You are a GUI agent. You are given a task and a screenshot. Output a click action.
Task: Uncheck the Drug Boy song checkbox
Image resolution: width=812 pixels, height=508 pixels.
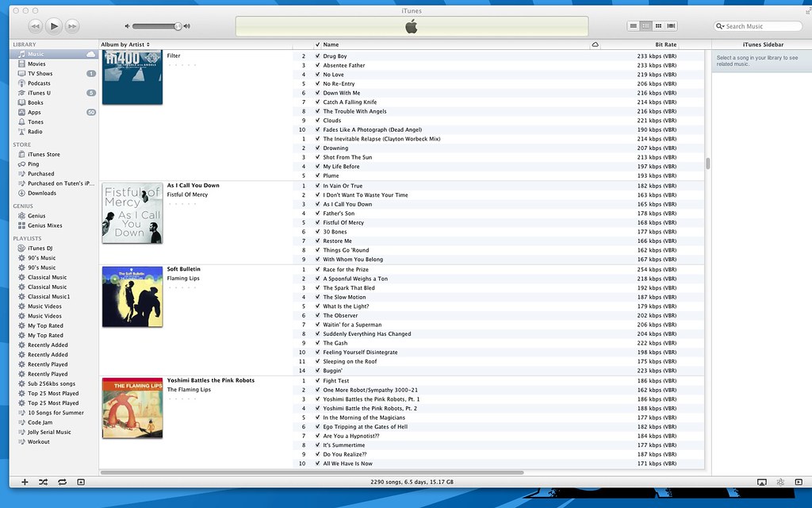coord(317,56)
